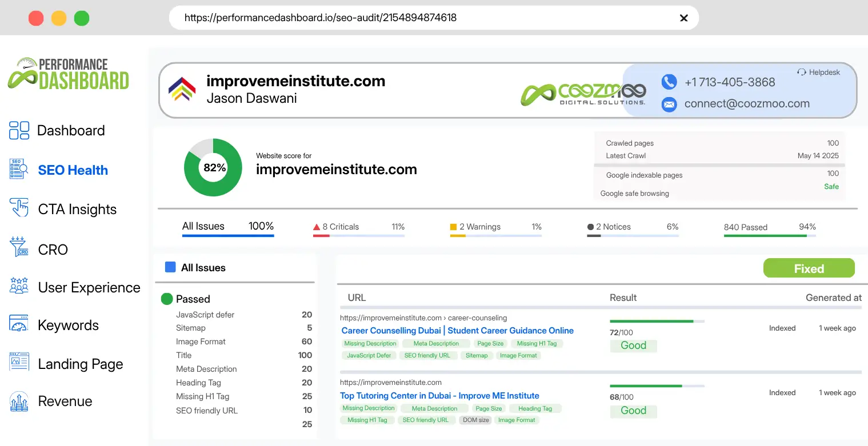Click the red Criticals triangle icon
868x446 pixels.
(x=317, y=227)
